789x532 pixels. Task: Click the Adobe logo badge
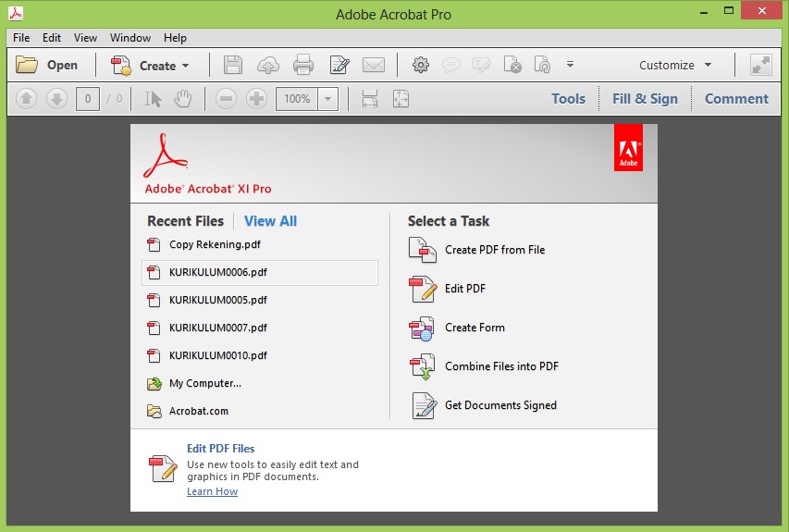point(628,148)
